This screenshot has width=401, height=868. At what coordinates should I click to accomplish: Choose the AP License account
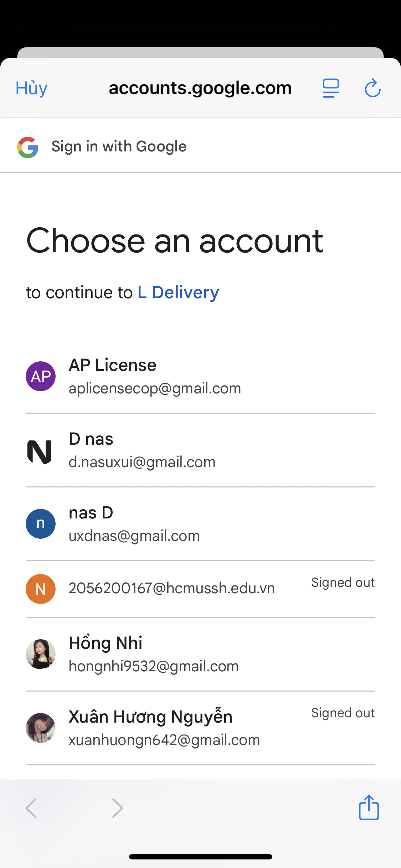point(155,376)
